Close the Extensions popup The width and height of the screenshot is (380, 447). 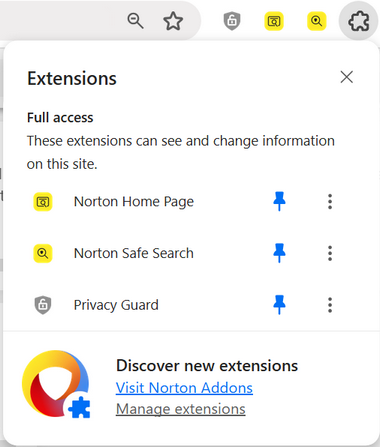[x=347, y=77]
